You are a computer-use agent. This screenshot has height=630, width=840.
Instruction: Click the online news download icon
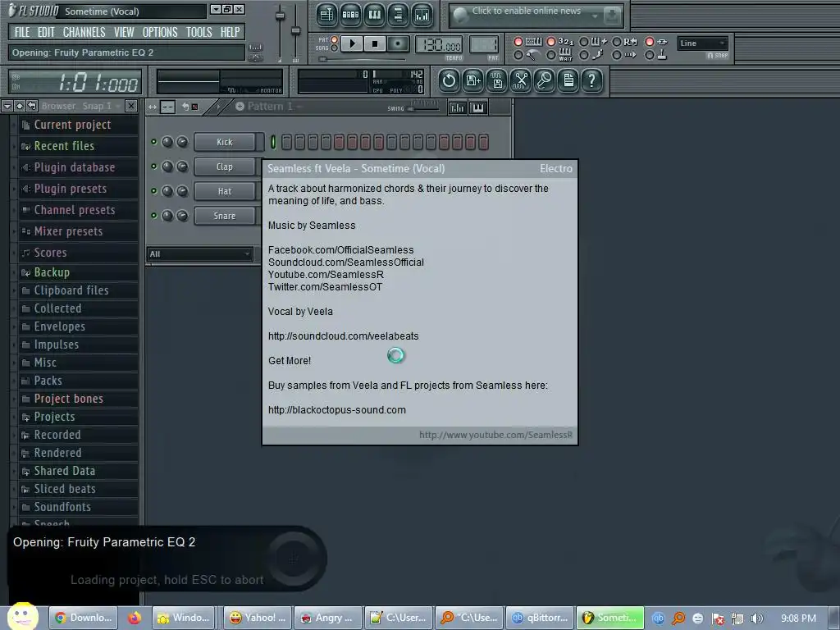click(x=611, y=16)
